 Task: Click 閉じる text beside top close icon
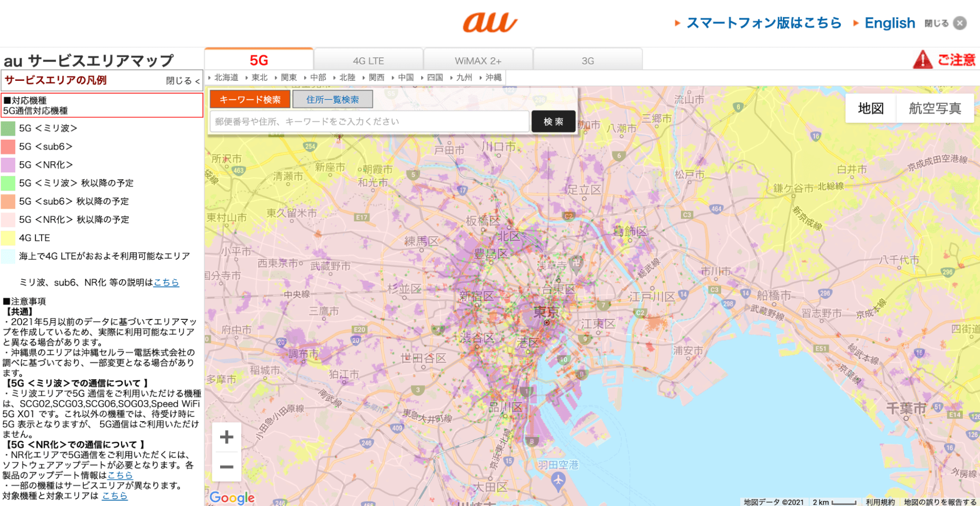[x=936, y=23]
